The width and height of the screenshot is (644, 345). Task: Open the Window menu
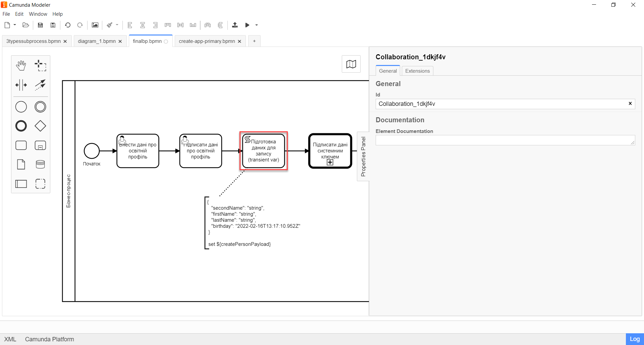tap(38, 14)
